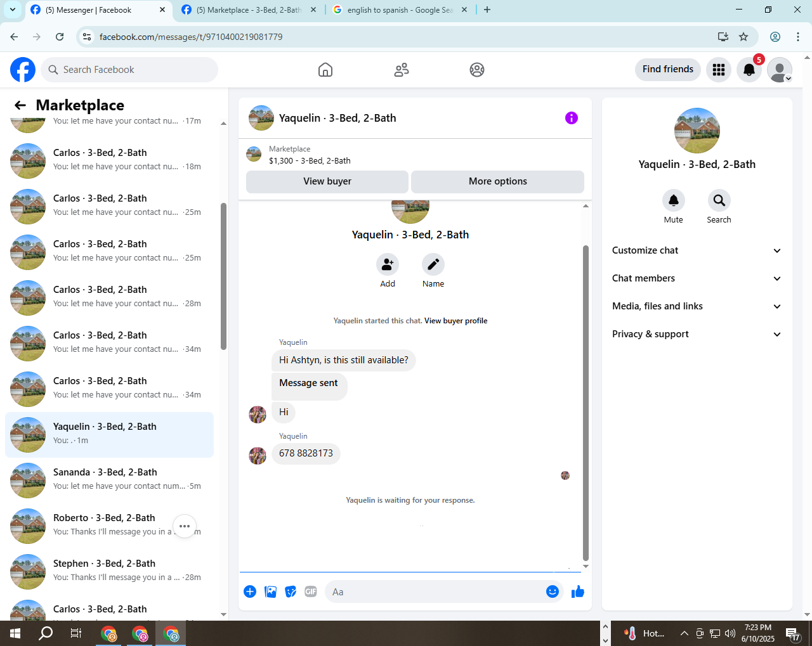Go back using the Marketplace arrow
The width and height of the screenshot is (812, 646).
[20, 105]
